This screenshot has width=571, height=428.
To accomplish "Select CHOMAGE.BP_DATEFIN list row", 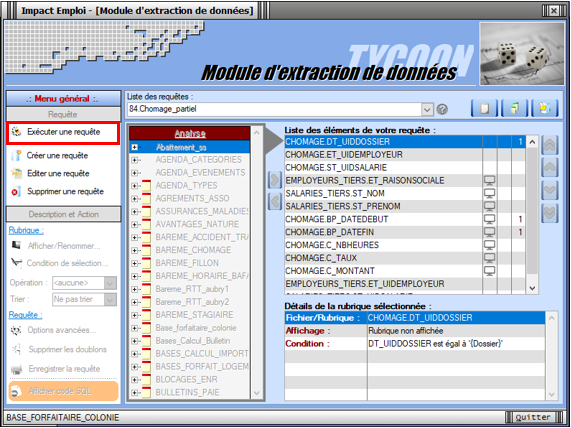I will point(405,232).
